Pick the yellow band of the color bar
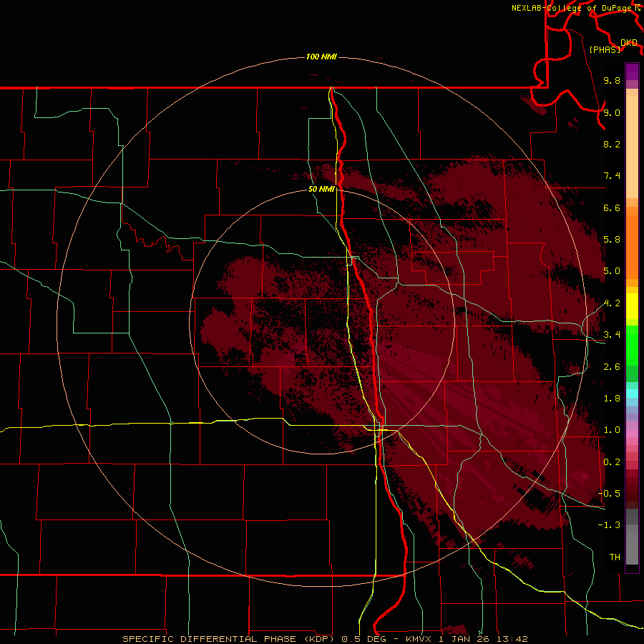Image resolution: width=644 pixels, height=644 pixels. pyautogui.click(x=632, y=306)
